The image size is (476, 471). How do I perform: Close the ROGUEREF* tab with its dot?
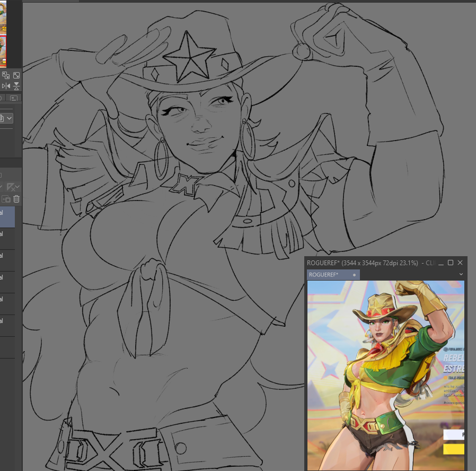[354, 275]
